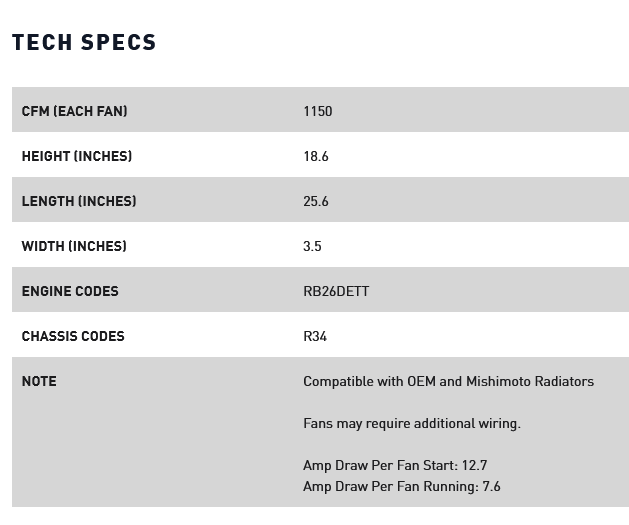This screenshot has height=525, width=629.
Task: Click the TECH SPECS heading
Action: pos(84,42)
